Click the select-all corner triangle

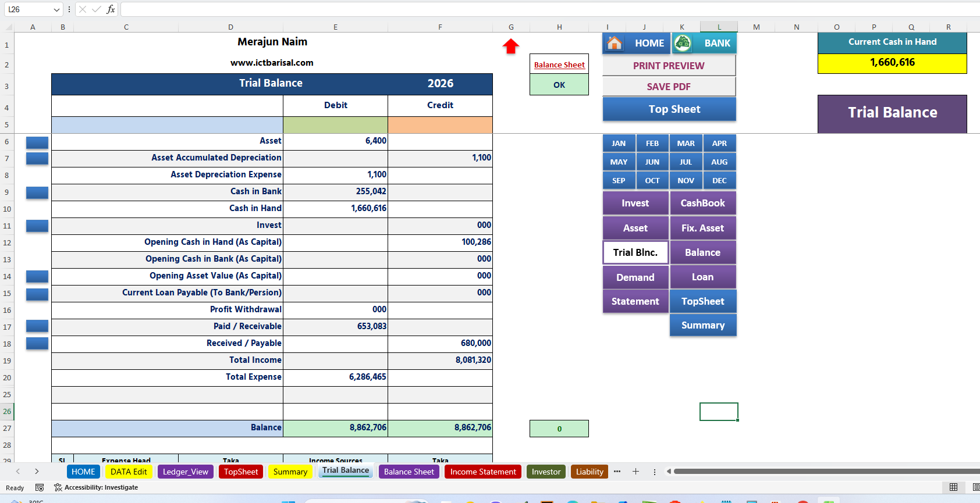[9, 27]
